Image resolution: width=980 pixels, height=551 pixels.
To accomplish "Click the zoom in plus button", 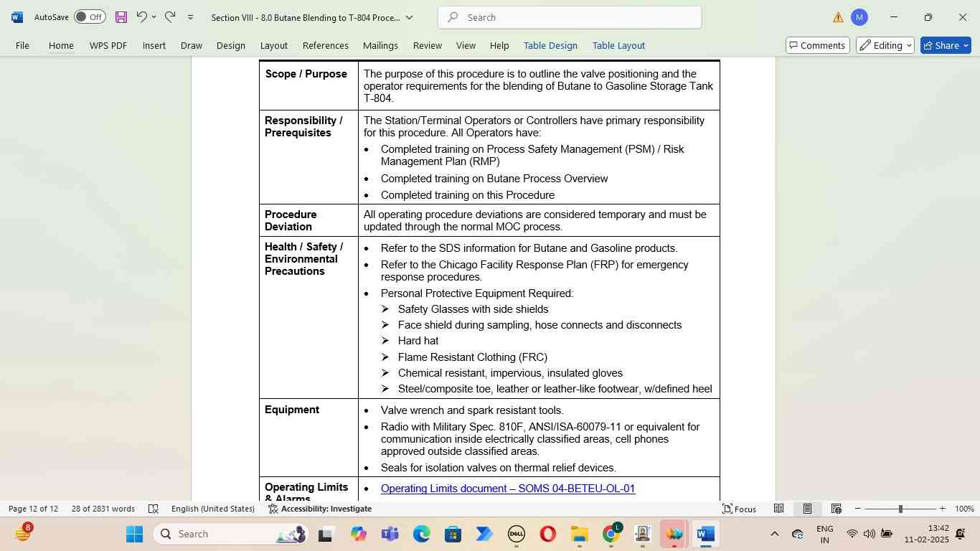I will tap(942, 509).
